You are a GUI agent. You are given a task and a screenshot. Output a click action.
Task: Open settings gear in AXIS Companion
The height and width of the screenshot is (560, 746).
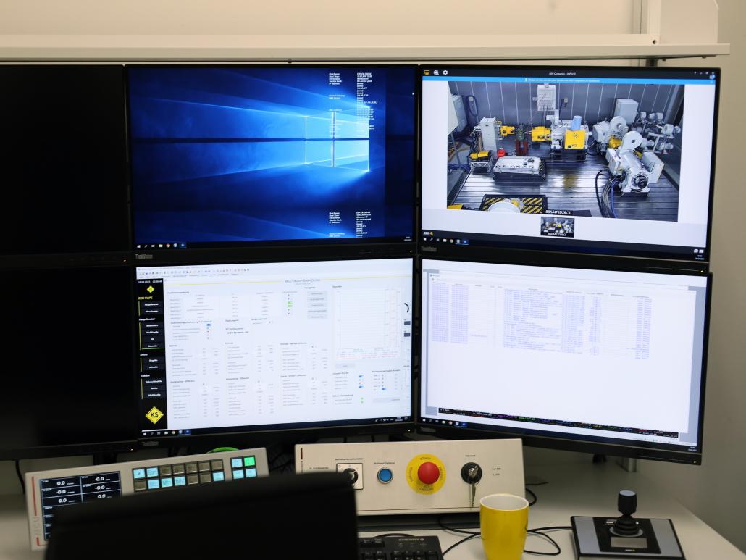coord(445,72)
